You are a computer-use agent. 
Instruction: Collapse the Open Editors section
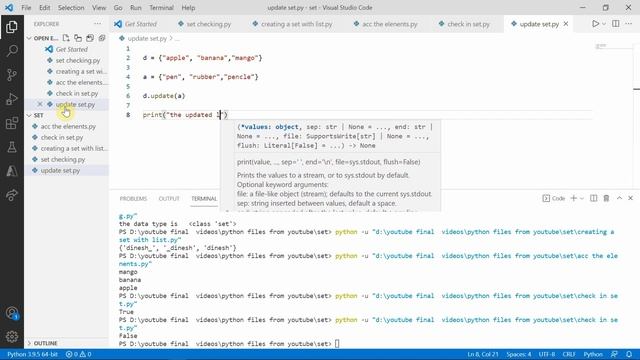tap(29, 38)
